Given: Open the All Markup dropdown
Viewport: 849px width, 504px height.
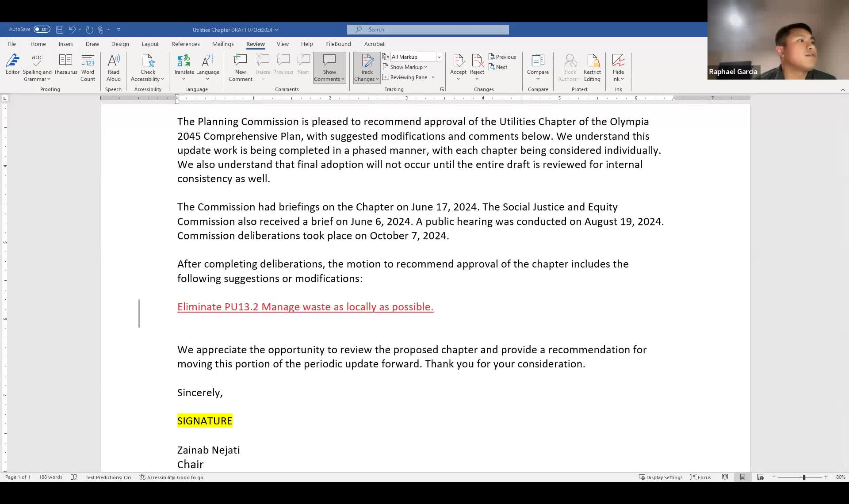Looking at the screenshot, I should pyautogui.click(x=439, y=57).
